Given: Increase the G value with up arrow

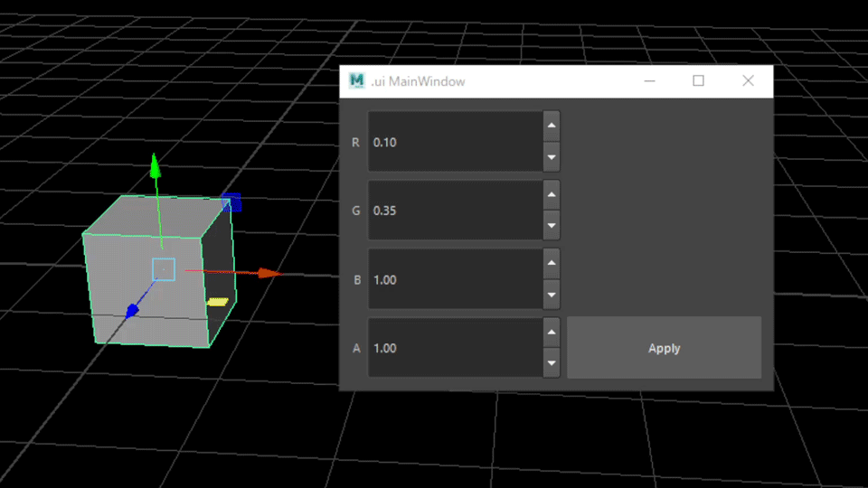Looking at the screenshot, I should [x=552, y=194].
